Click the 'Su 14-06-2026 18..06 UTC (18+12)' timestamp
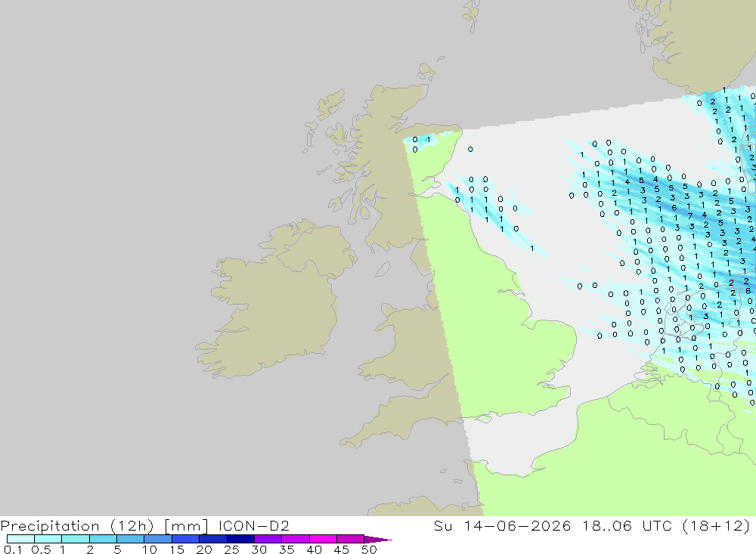The height and width of the screenshot is (554, 756). pos(592,525)
